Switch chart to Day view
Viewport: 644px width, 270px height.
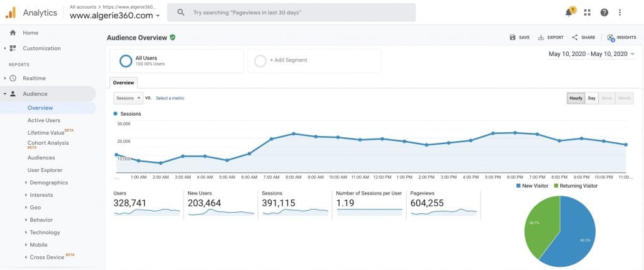592,98
